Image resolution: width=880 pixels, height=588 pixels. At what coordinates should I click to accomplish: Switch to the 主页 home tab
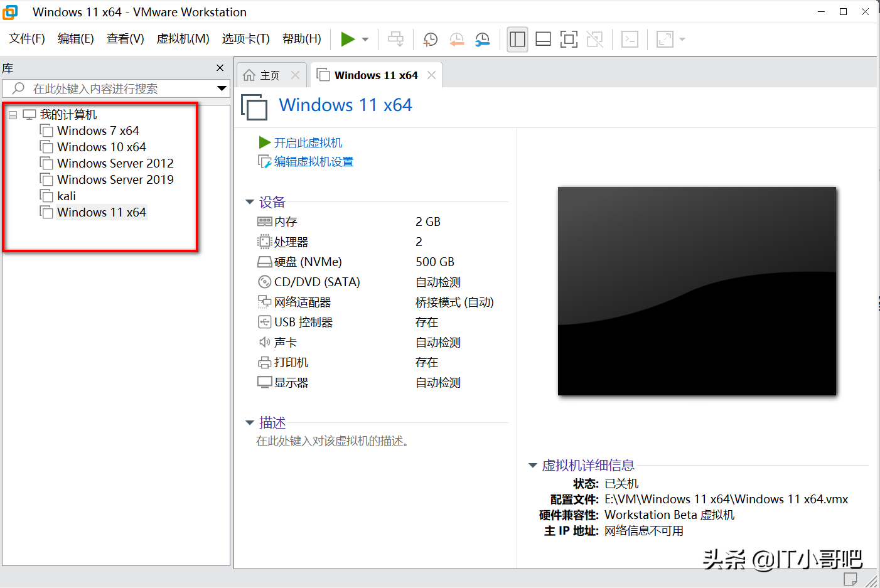(x=270, y=75)
